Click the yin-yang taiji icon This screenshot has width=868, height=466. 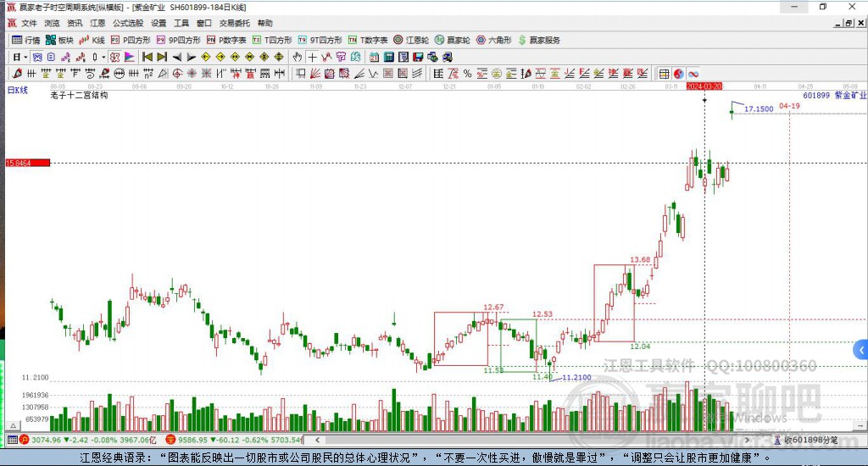coord(679,74)
